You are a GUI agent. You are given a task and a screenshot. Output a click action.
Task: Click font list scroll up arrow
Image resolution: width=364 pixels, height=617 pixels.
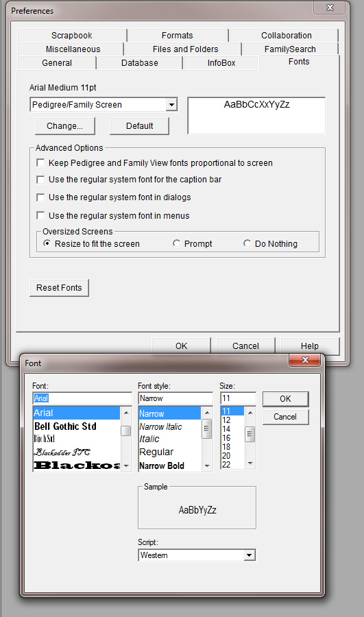(x=126, y=413)
